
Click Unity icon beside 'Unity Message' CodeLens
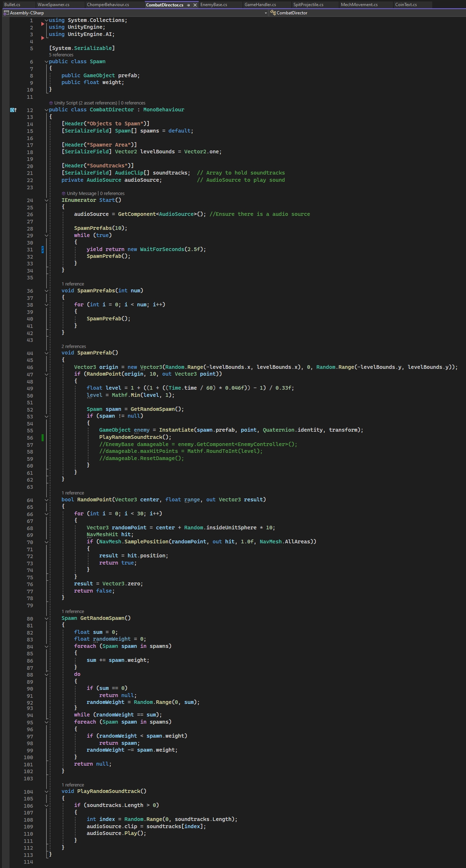[64, 194]
